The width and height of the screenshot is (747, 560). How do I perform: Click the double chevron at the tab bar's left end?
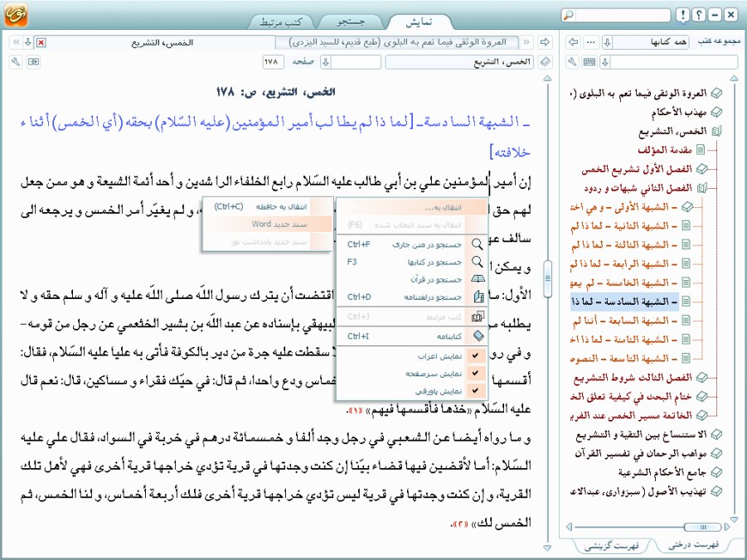pyautogui.click(x=17, y=43)
